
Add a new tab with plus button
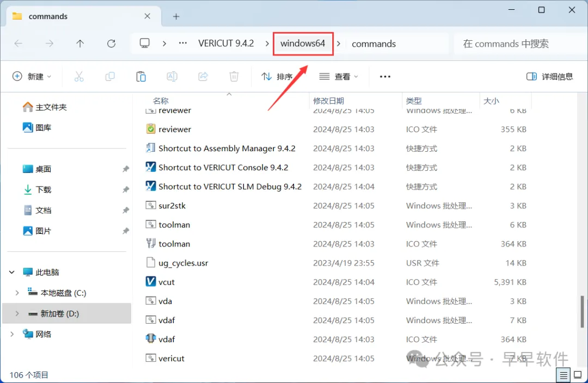(x=176, y=16)
